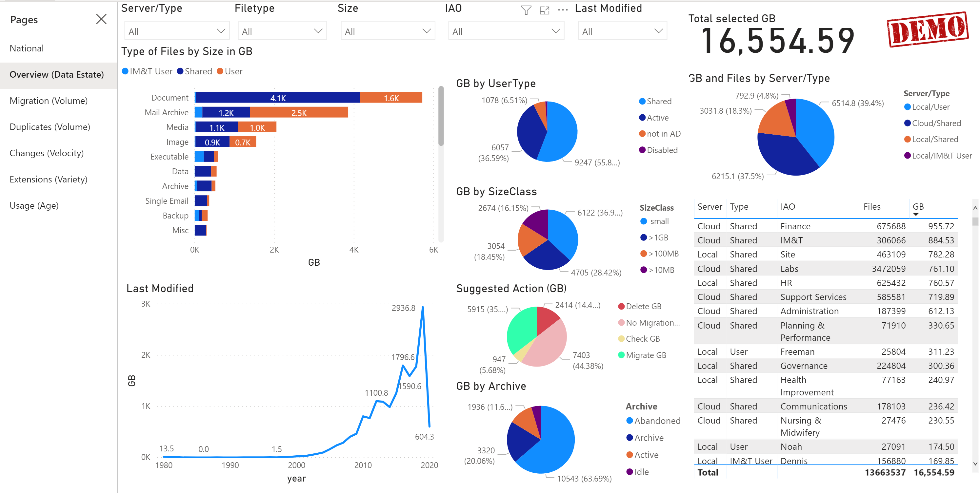The height and width of the screenshot is (493, 980).
Task: Close the Pages navigation pane
Action: pyautogui.click(x=101, y=19)
